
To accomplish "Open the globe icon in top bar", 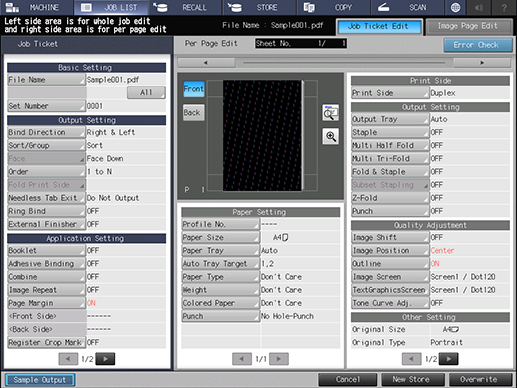I will (x=455, y=7).
